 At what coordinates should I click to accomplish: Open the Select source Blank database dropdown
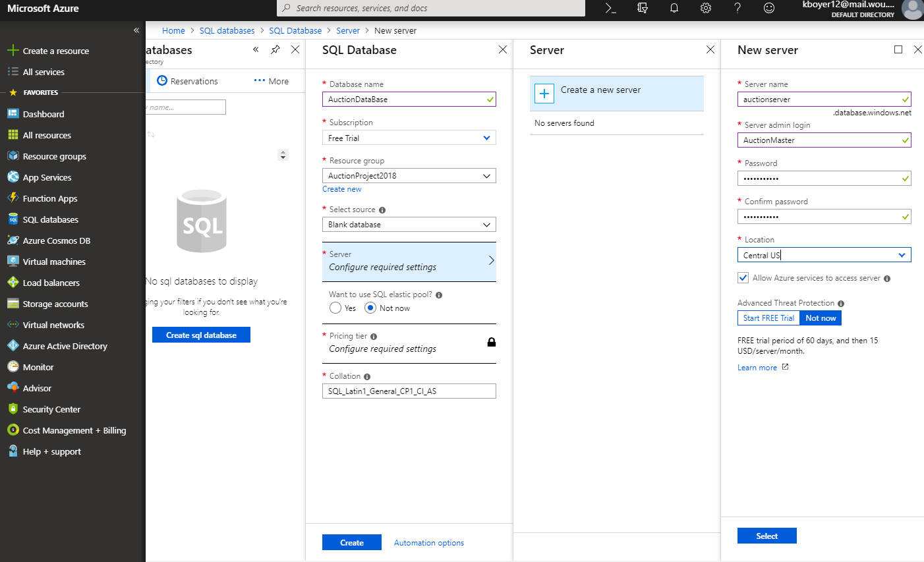409,225
